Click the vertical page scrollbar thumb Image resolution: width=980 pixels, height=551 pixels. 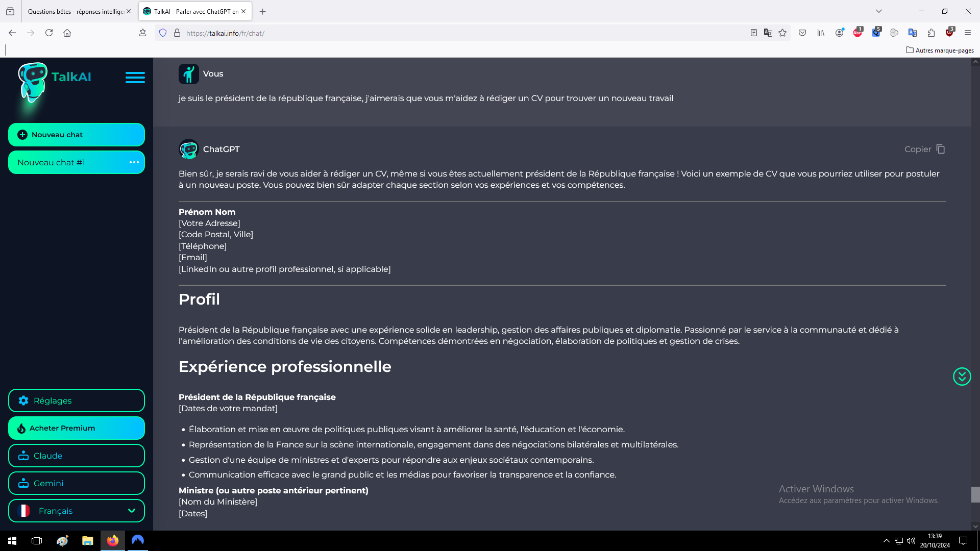pyautogui.click(x=975, y=494)
